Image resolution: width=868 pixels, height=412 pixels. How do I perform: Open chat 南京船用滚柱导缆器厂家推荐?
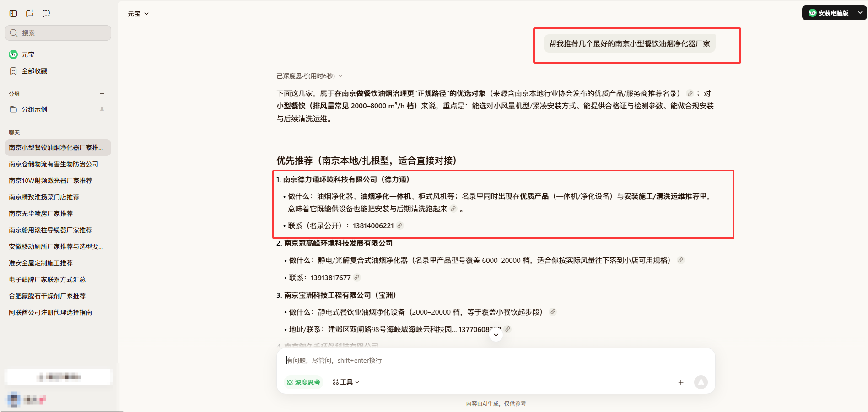pos(58,230)
